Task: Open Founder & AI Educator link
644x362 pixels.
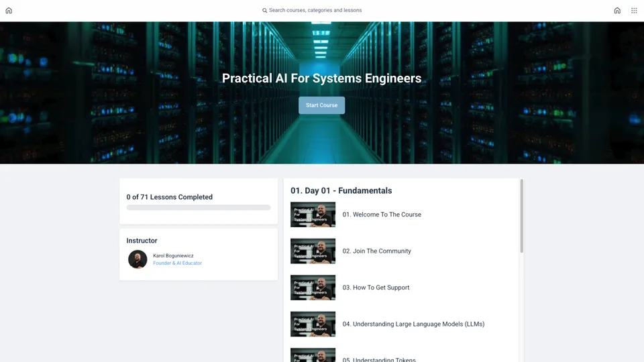Action: (177, 263)
